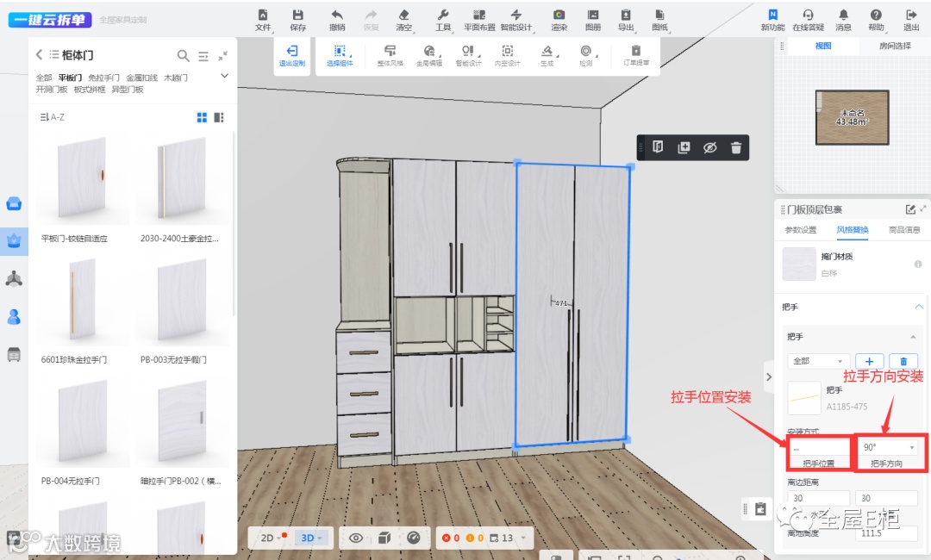Open the 商品信息 tab
931x560 pixels.
904,230
